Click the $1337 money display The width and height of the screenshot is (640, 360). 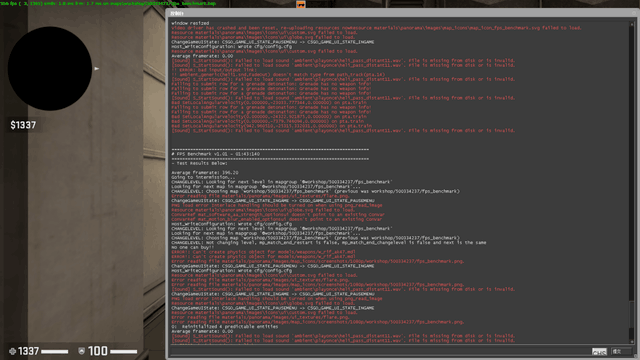pyautogui.click(x=23, y=125)
